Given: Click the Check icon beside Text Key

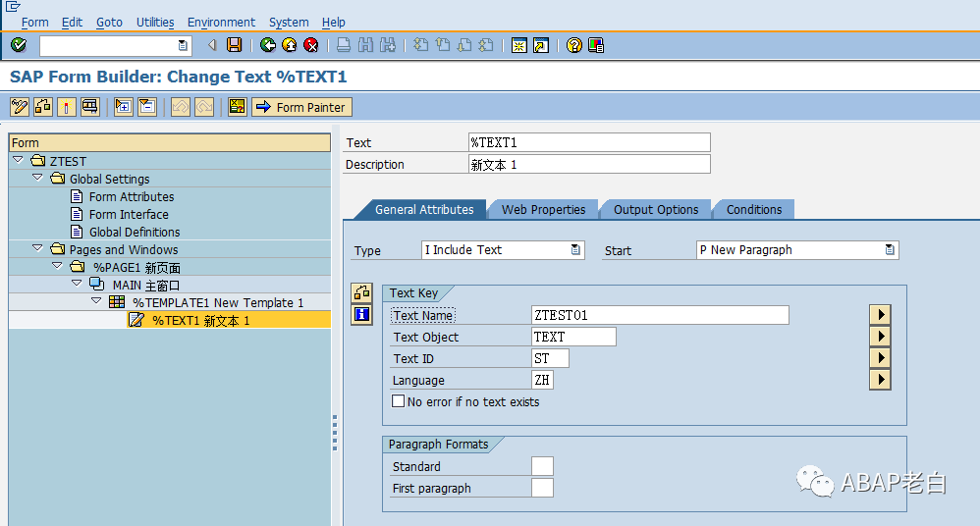Looking at the screenshot, I should (361, 292).
